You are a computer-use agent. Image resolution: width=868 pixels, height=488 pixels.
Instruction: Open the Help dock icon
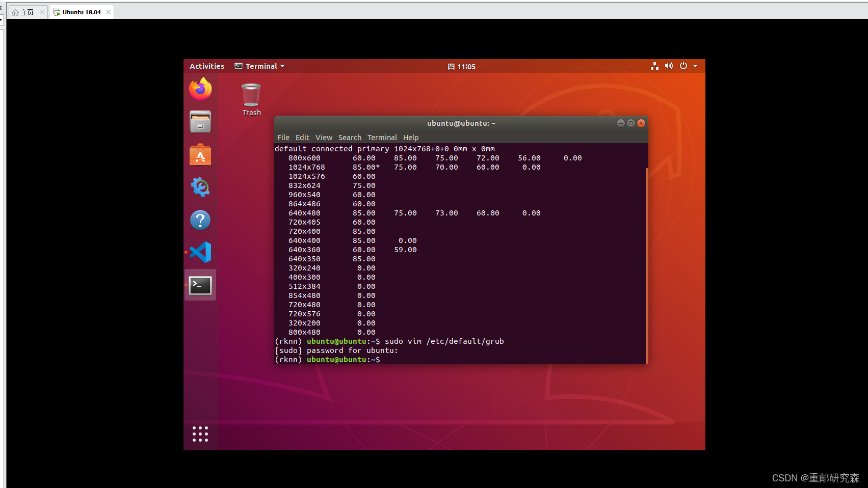point(200,220)
